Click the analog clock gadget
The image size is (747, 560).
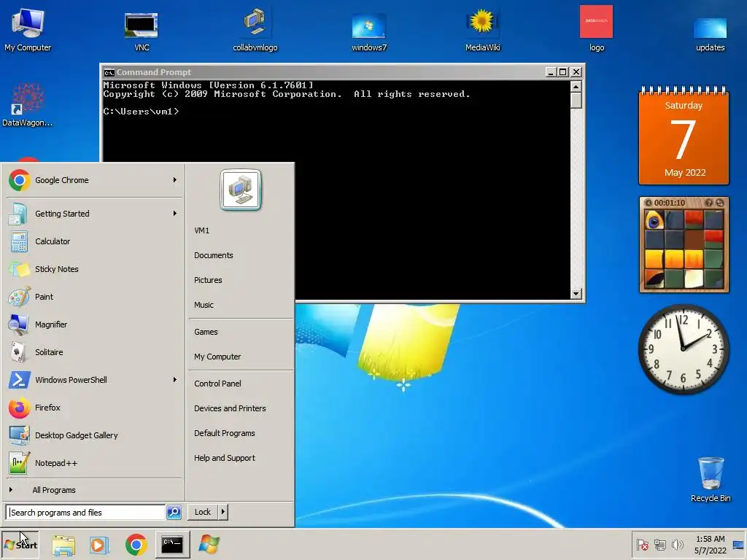(683, 349)
